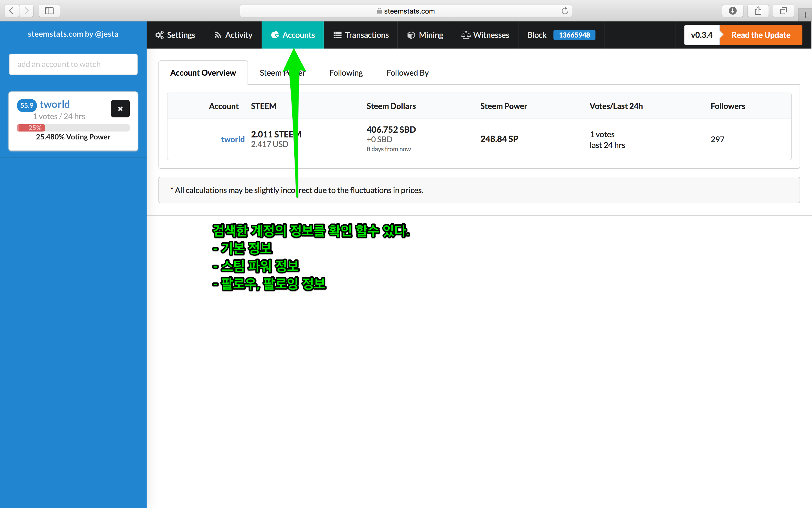Click the 2.417 USD value
Screen dimensions: 812x508
tap(270, 144)
